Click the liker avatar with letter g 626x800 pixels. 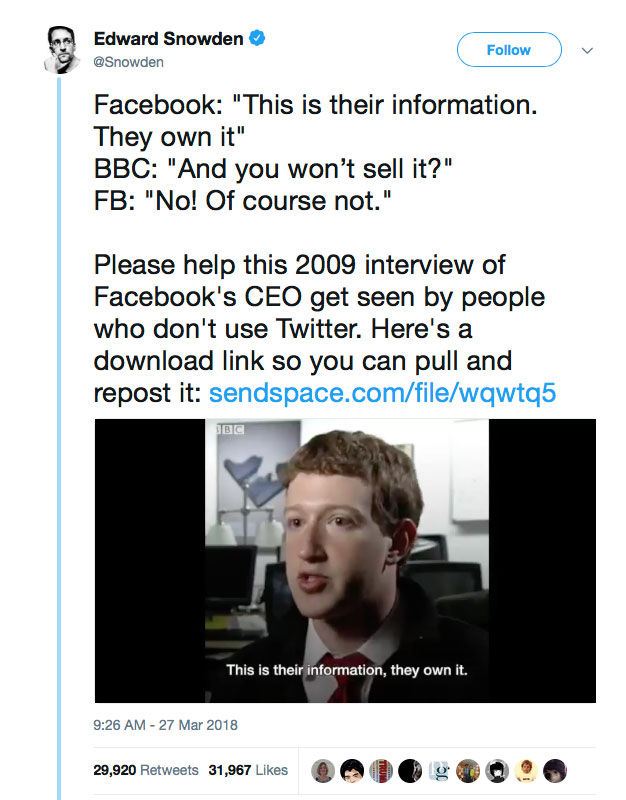pos(439,770)
